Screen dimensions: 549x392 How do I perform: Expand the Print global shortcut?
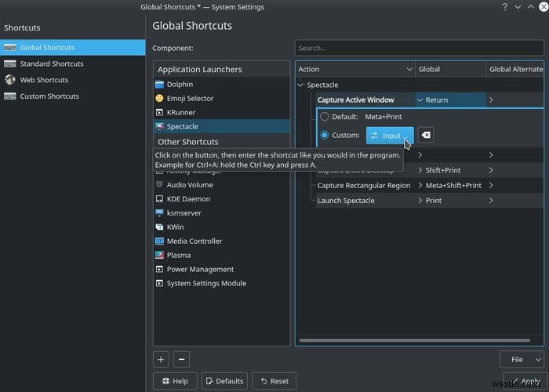[420, 201]
